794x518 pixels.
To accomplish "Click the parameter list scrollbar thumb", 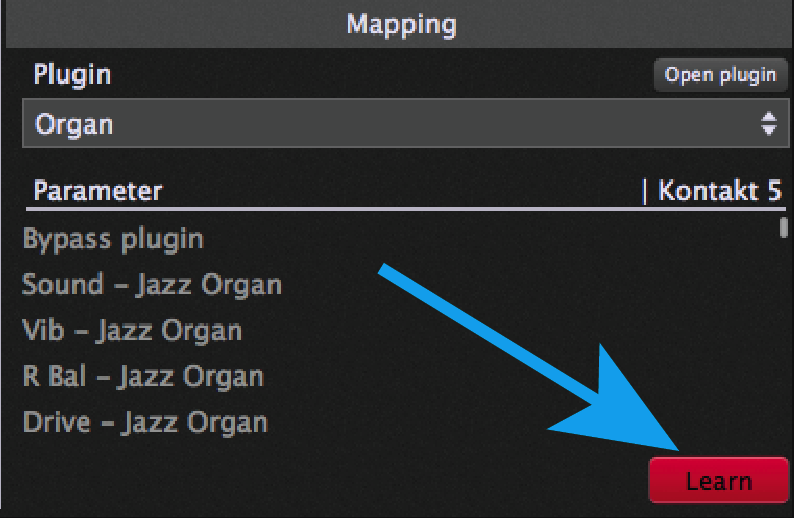I will point(784,227).
